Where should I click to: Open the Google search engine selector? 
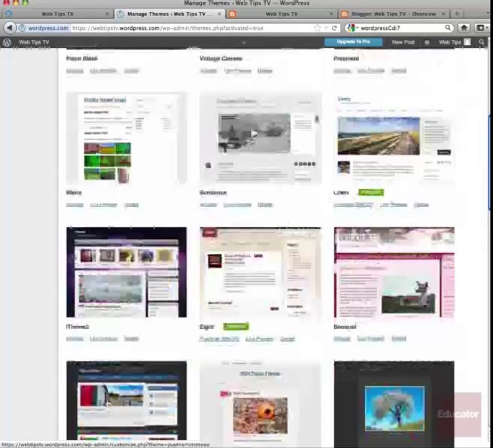click(x=352, y=28)
